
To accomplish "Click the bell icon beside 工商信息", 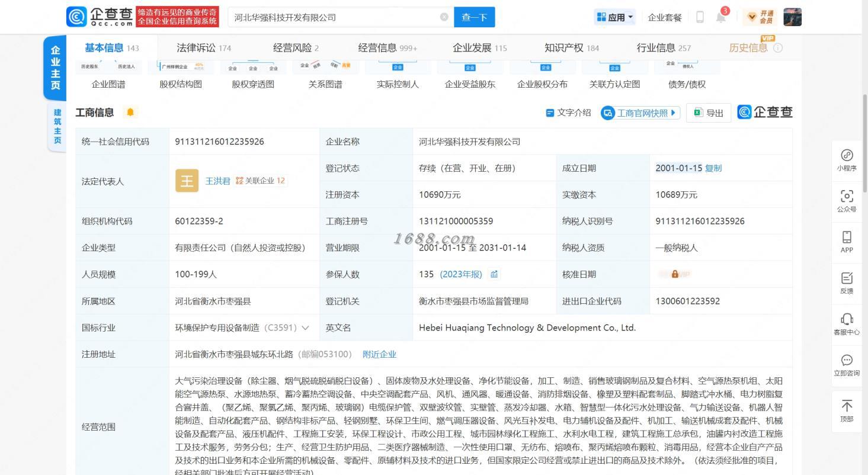I will point(130,112).
